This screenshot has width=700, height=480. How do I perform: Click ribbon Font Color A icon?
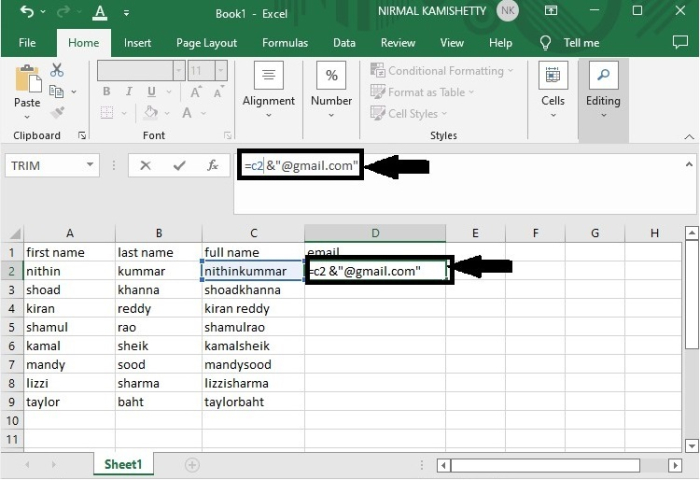coord(187,113)
